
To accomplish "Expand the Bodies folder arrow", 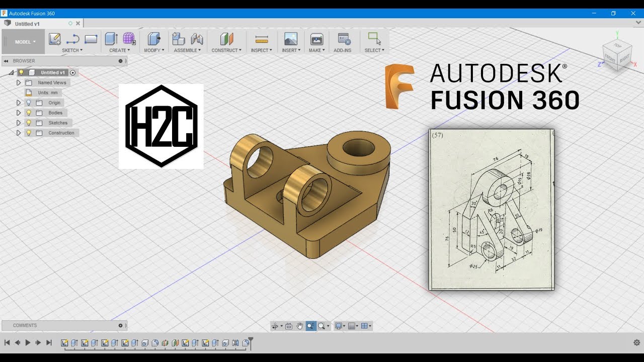I will [x=19, y=113].
